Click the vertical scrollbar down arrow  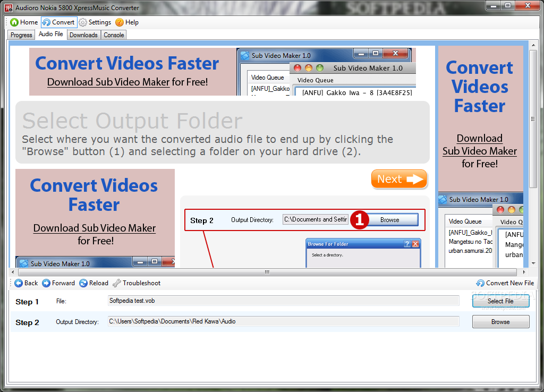pyautogui.click(x=533, y=263)
